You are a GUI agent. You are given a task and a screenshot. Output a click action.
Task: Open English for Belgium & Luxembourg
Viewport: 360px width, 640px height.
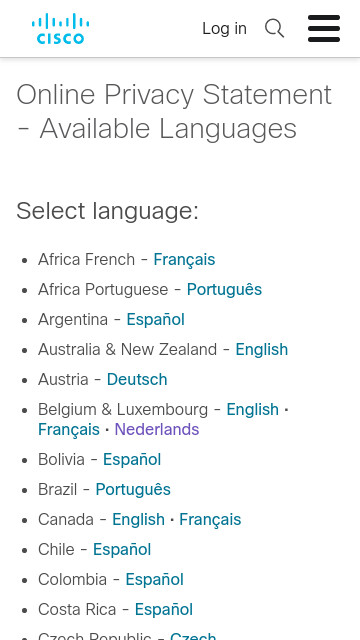(253, 410)
